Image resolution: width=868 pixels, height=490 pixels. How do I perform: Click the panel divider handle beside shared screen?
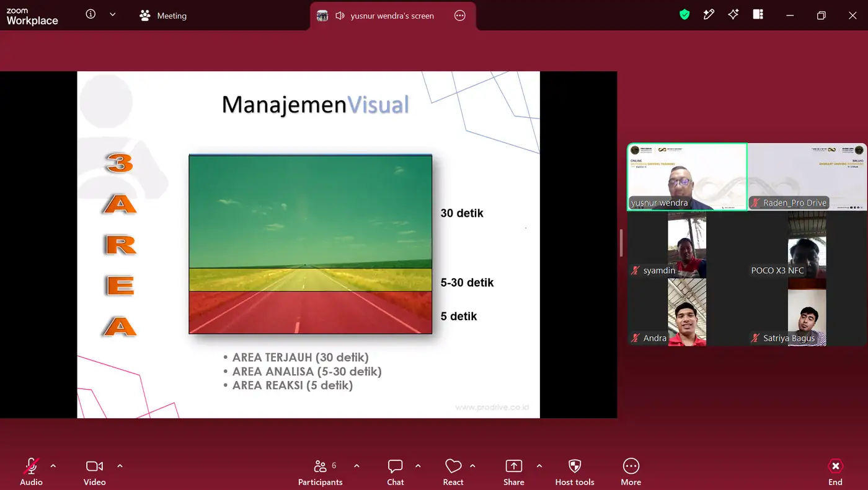(621, 243)
